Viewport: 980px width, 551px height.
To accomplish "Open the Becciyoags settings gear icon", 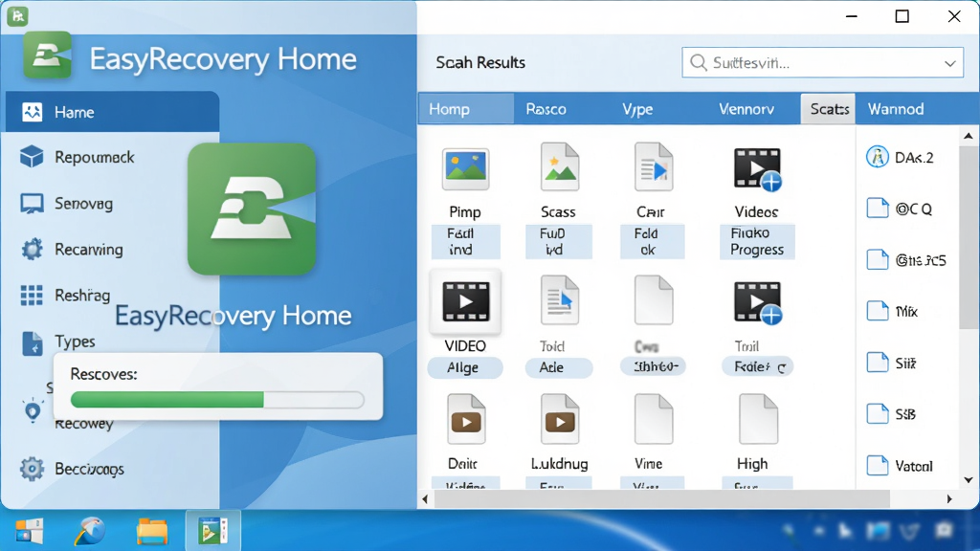I will (x=32, y=469).
